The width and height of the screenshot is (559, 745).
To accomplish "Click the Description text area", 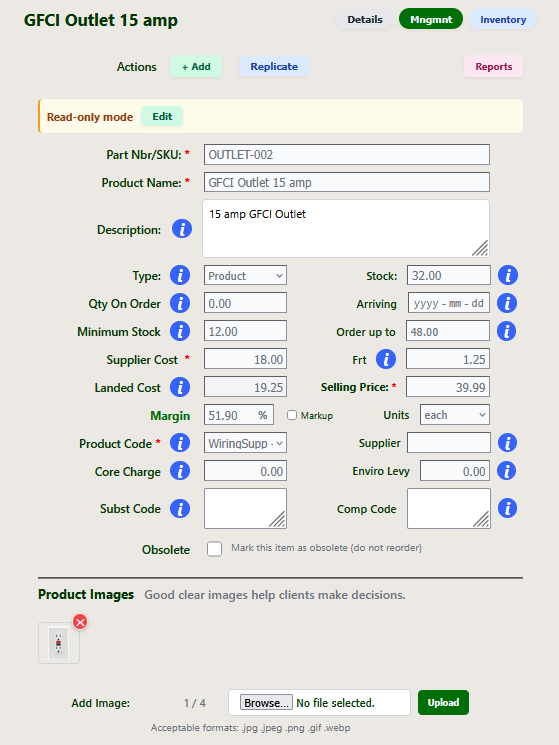I will pyautogui.click(x=346, y=229).
